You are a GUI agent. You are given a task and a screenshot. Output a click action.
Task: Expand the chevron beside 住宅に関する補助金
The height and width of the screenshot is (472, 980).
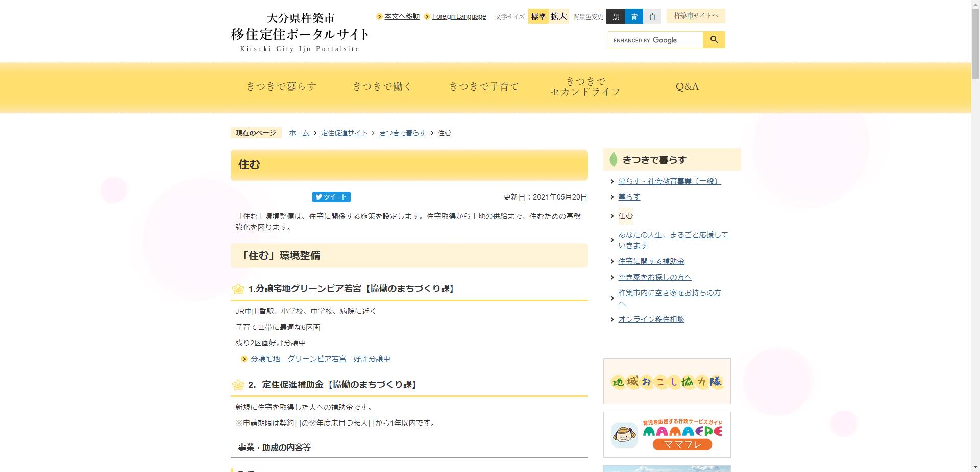click(612, 261)
